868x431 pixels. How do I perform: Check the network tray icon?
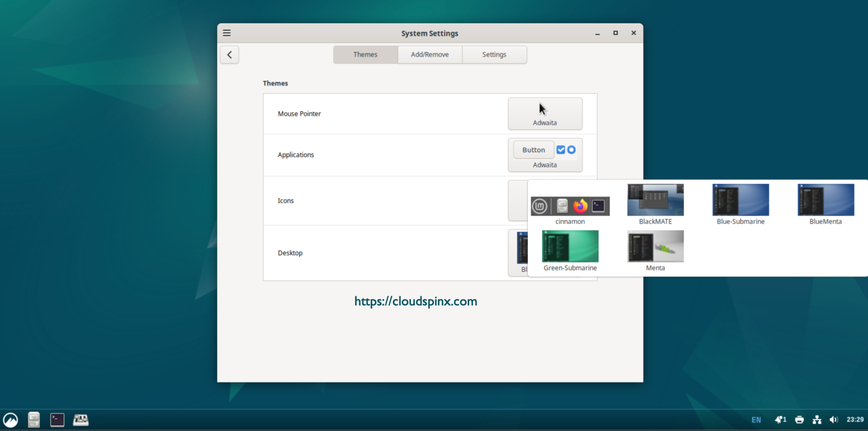tap(817, 419)
